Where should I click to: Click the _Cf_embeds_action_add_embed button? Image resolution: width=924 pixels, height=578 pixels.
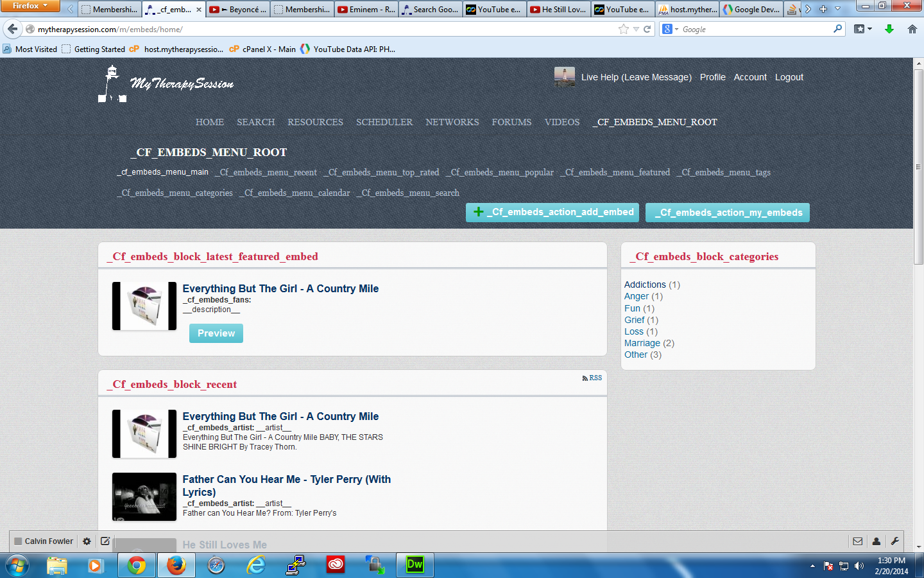(552, 213)
